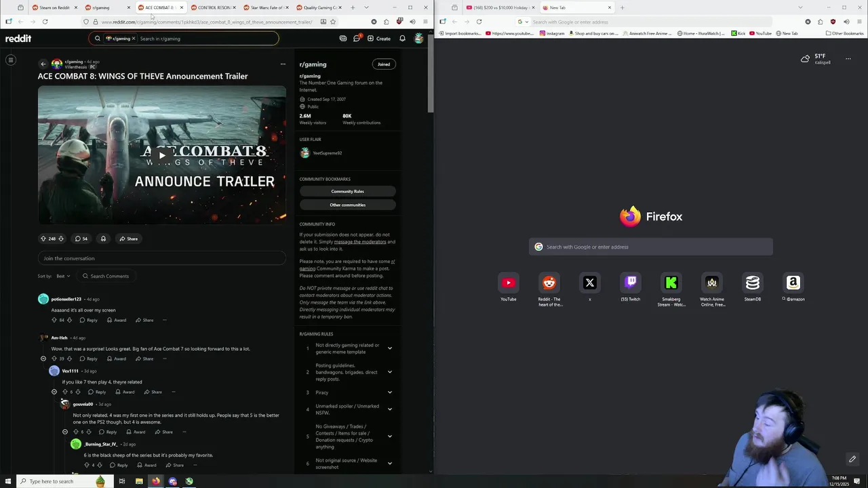
Task: Expand rule 2 Posting guidelines
Action: (389, 372)
